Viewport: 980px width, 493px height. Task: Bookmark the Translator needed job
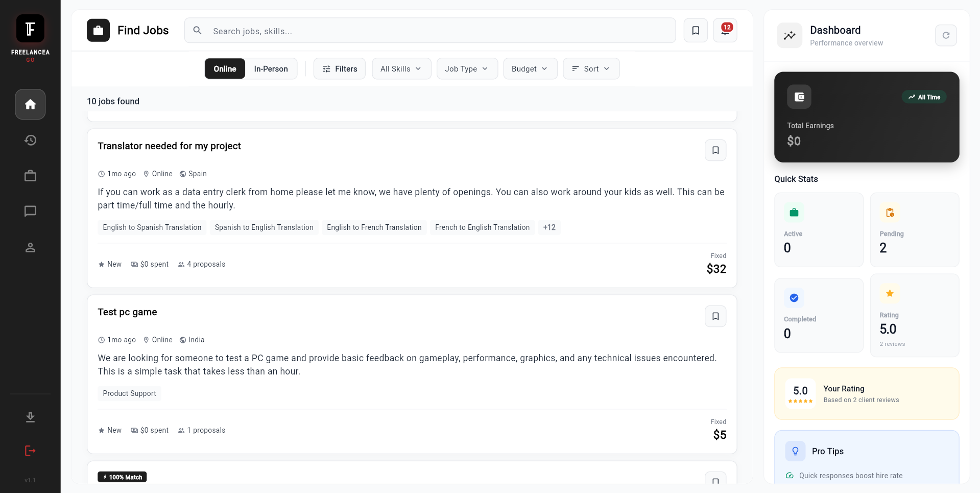(715, 150)
